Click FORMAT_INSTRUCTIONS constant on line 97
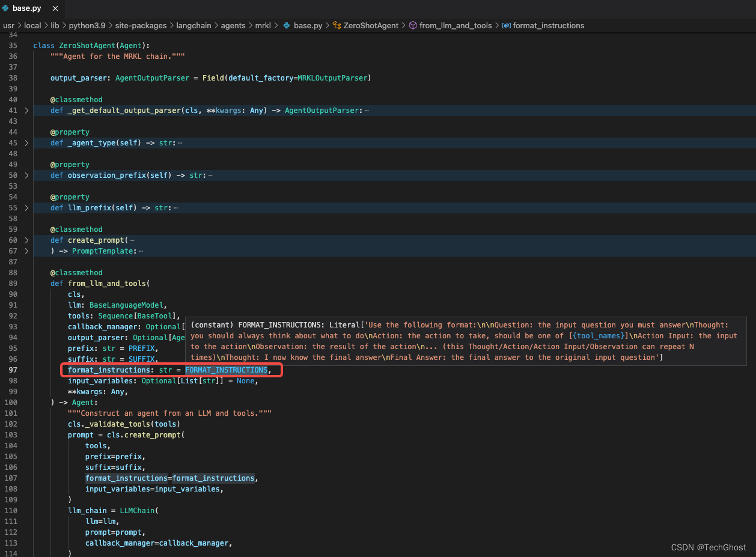 coord(226,370)
